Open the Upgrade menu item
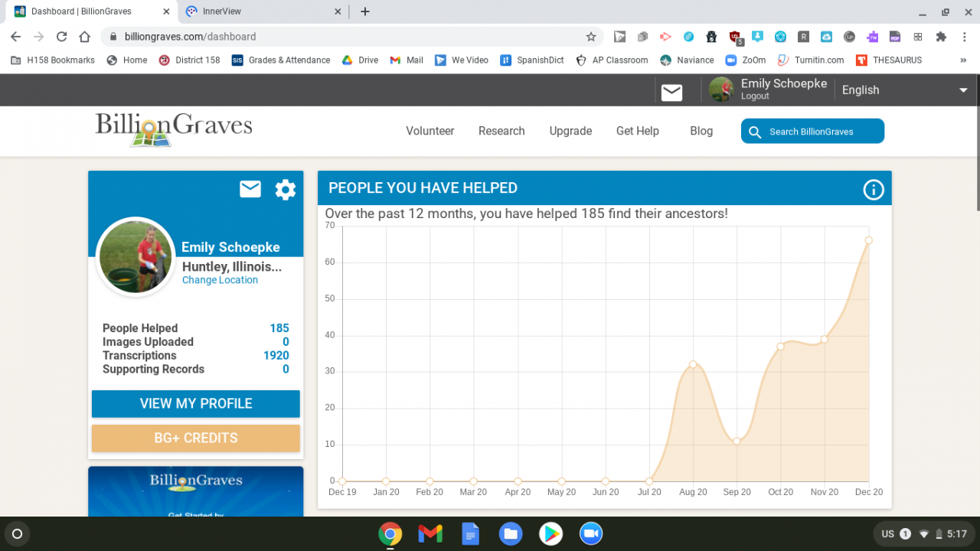This screenshot has height=551, width=980. click(x=570, y=131)
